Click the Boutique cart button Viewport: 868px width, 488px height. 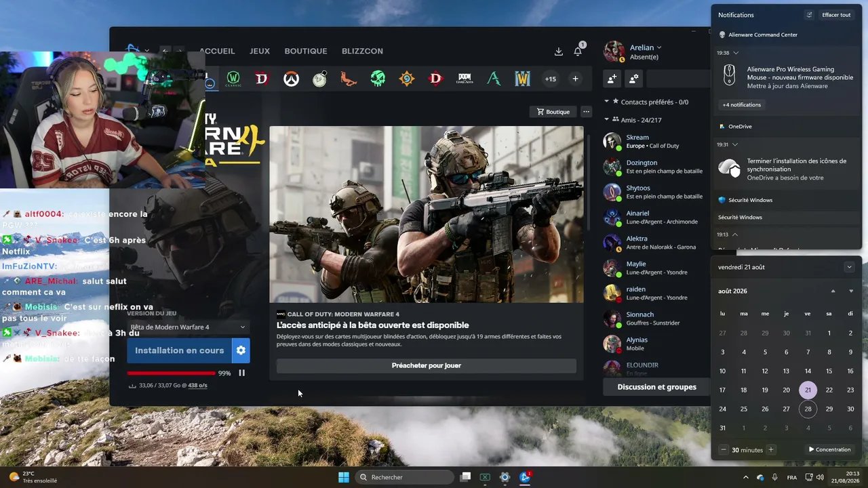point(553,112)
